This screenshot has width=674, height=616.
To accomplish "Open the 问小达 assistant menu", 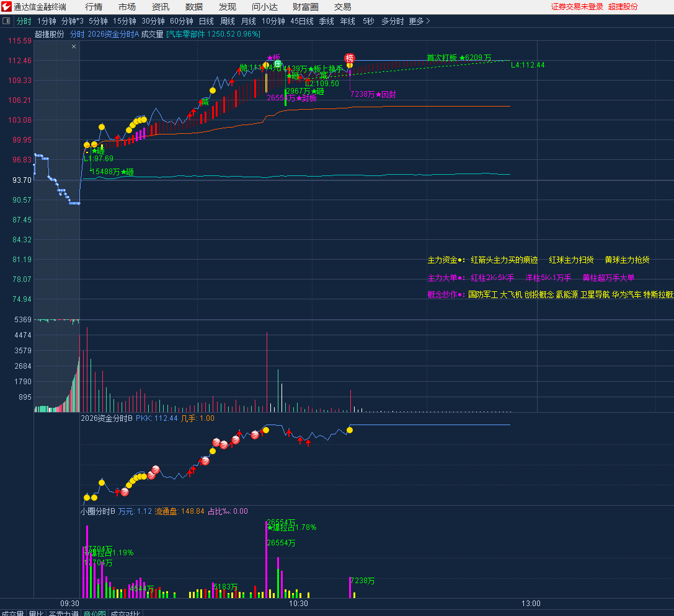I will [265, 7].
